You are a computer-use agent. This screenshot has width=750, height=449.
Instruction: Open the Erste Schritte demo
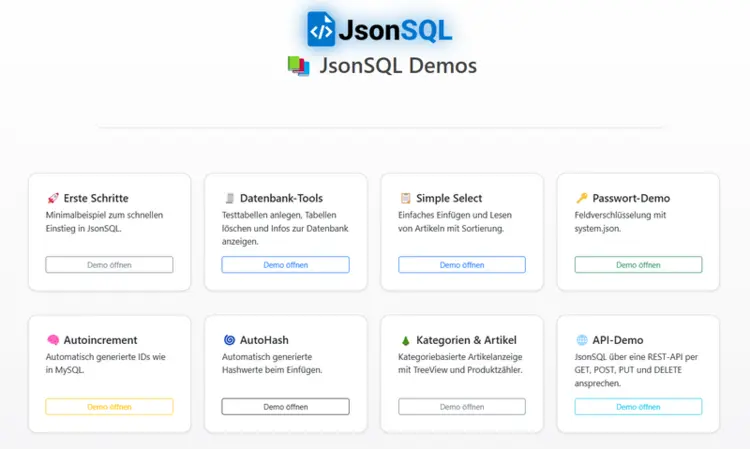click(x=109, y=265)
